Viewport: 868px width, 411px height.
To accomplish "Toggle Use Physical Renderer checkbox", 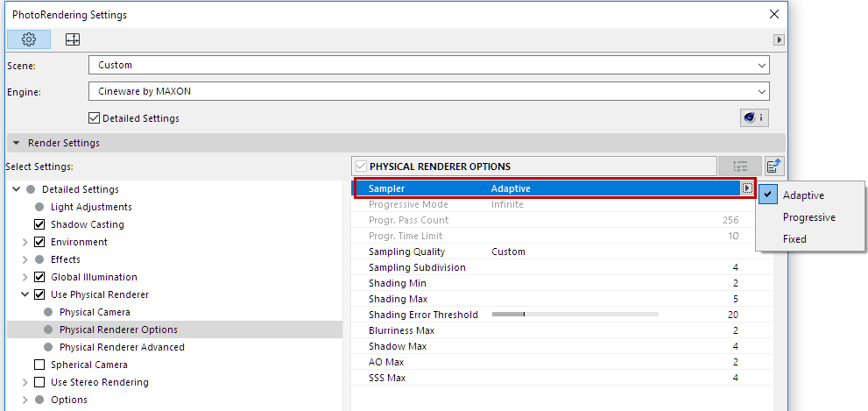I will point(39,294).
